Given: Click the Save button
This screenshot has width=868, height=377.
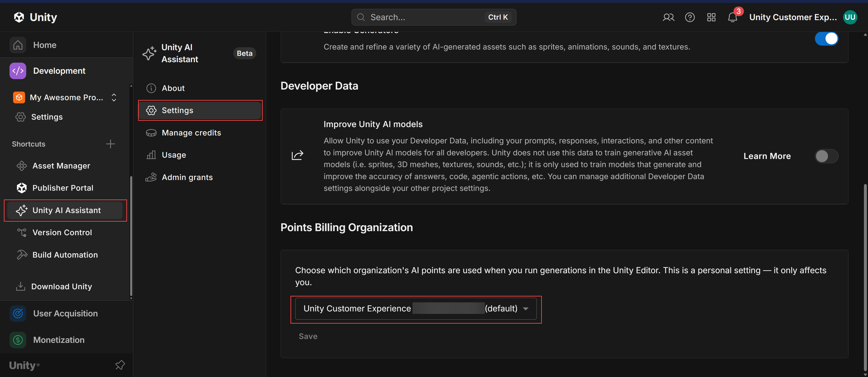Looking at the screenshot, I should (308, 337).
